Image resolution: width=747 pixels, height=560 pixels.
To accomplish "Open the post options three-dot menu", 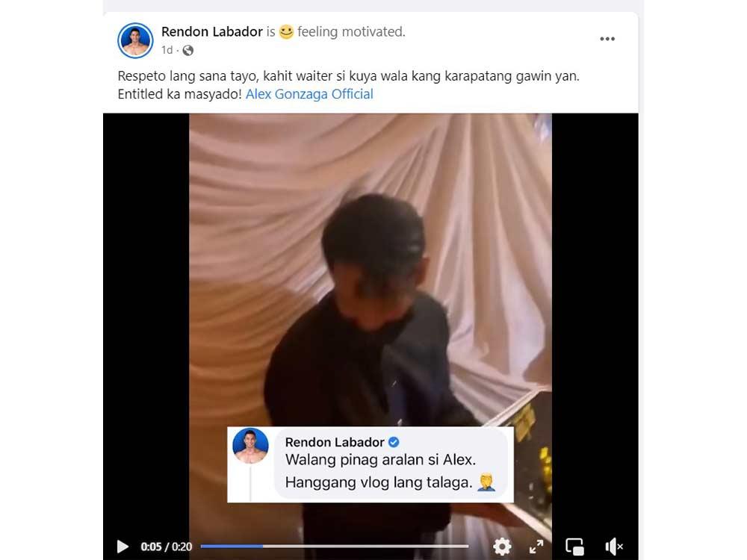I will (x=607, y=38).
